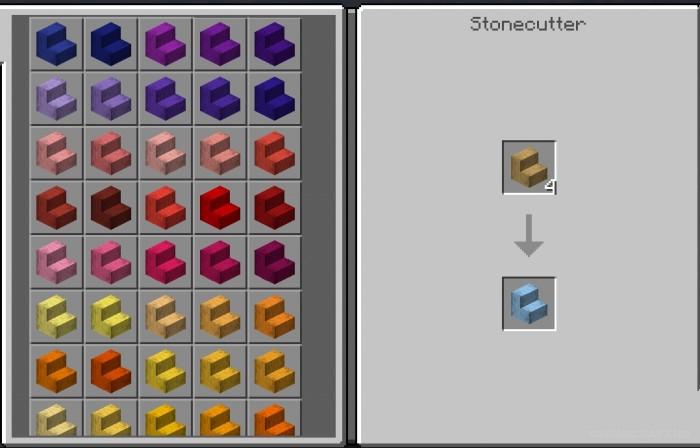The height and width of the screenshot is (448, 700).
Task: Select the tan stairs input slot
Action: click(x=529, y=167)
